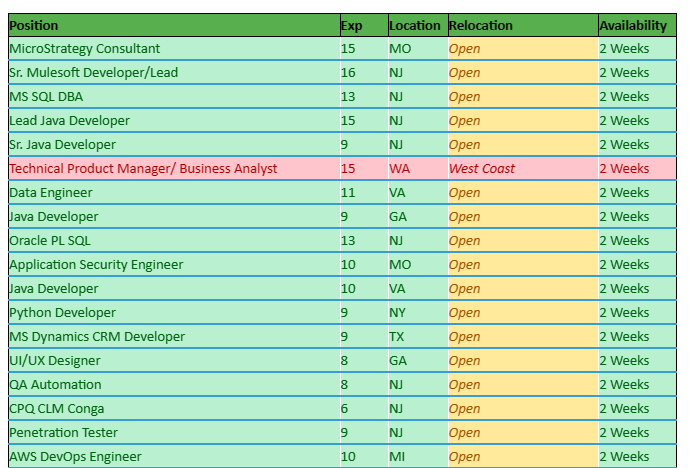Select the Lead Java Developer cell
The height and width of the screenshot is (468, 696).
[x=174, y=120]
